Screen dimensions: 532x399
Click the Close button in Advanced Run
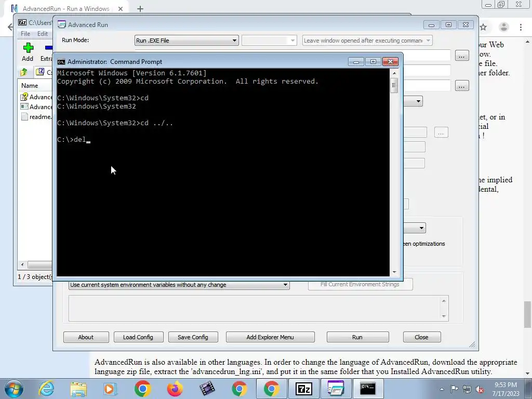pyautogui.click(x=421, y=337)
